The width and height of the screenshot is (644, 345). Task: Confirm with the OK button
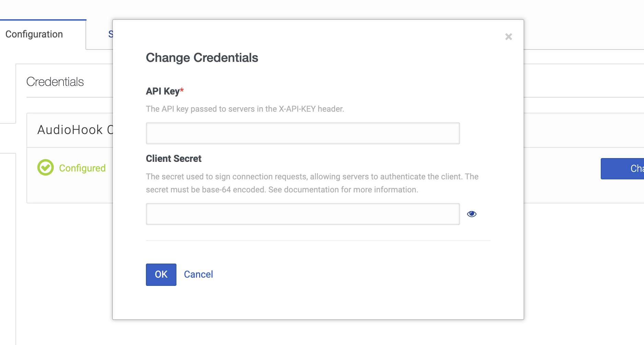[x=161, y=275]
